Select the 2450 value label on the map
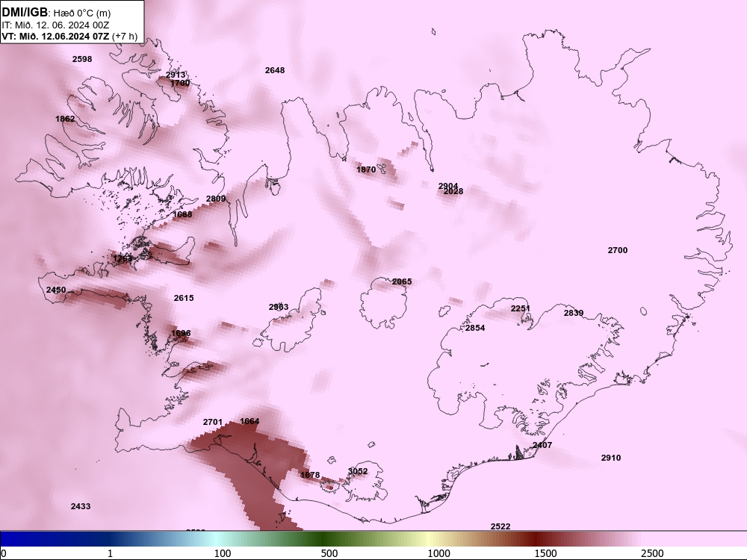Viewport: 747px width, 560px height. coord(56,290)
